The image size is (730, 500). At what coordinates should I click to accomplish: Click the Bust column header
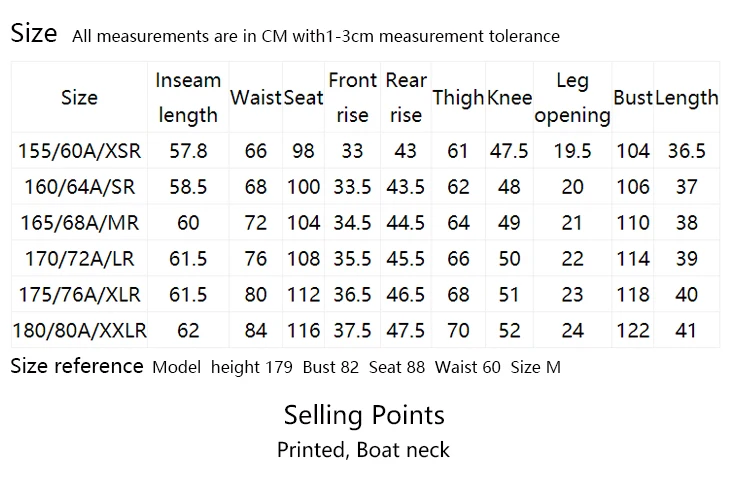(633, 97)
